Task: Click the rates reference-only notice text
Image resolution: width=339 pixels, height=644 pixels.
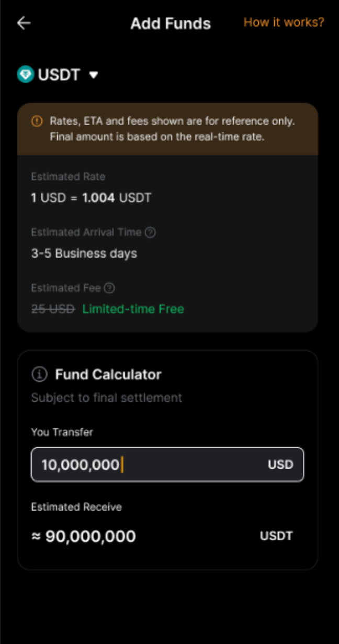Action: click(172, 129)
